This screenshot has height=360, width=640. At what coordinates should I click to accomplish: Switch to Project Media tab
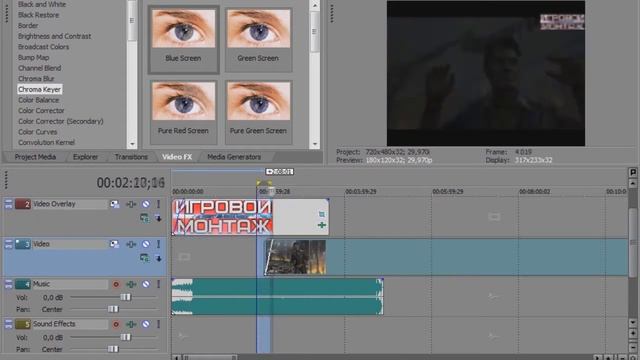click(35, 157)
